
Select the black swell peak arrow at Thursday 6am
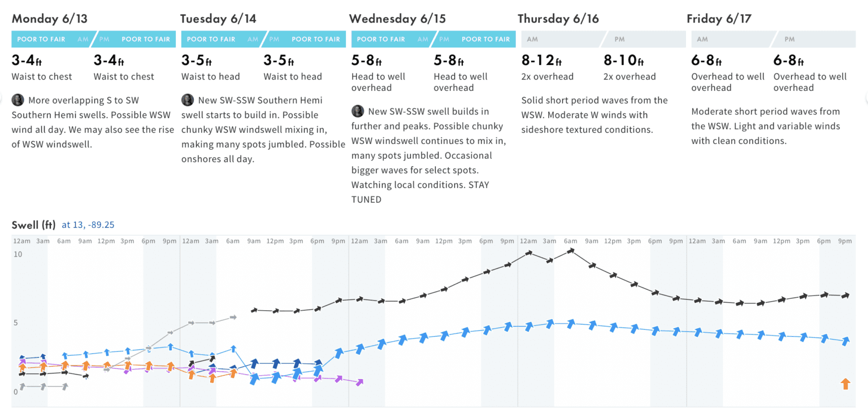point(571,250)
